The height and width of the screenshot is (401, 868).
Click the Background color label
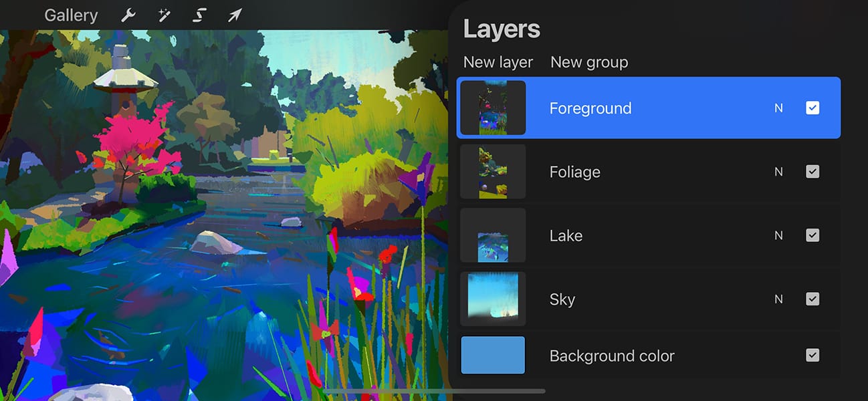pos(612,356)
